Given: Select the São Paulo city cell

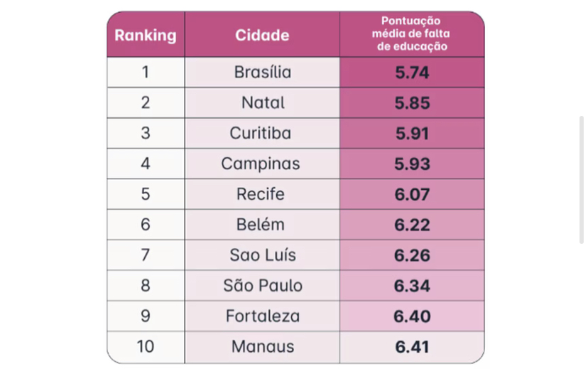Looking at the screenshot, I should pos(262,286).
